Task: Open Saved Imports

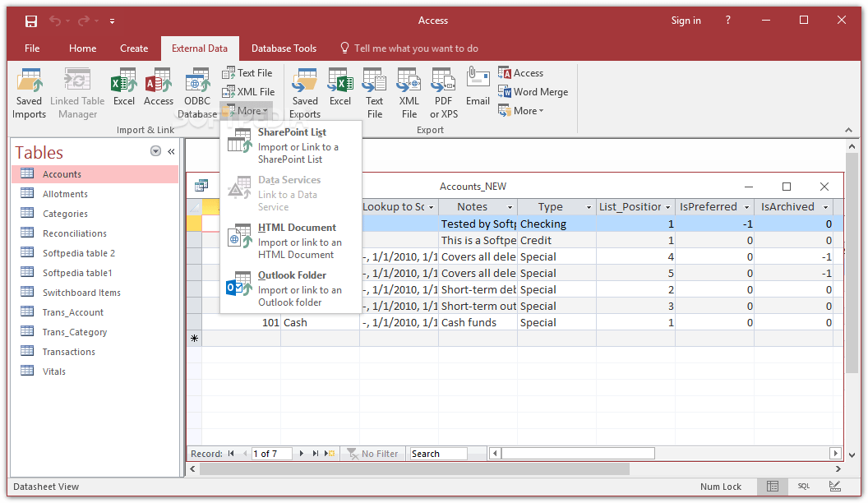Action: 29,93
